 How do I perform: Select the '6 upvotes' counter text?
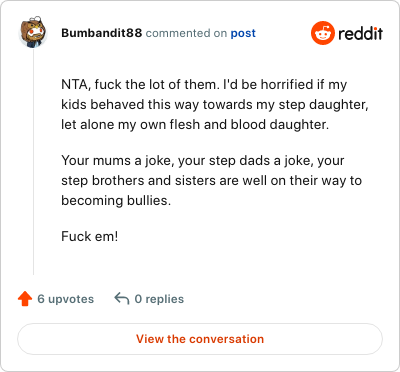pyautogui.click(x=66, y=299)
